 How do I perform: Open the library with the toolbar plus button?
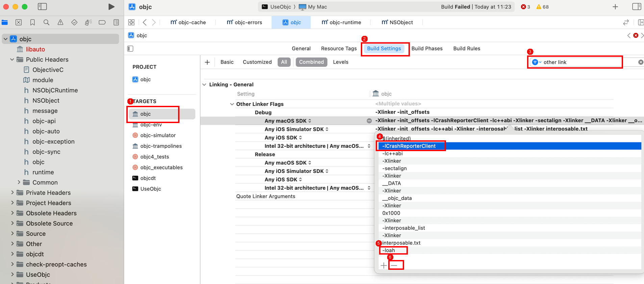point(615,7)
